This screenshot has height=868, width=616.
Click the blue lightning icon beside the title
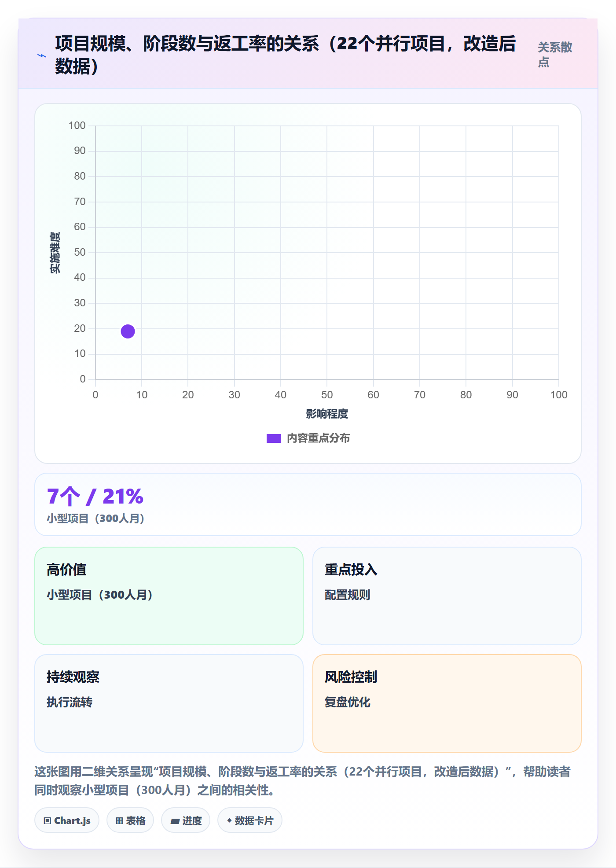[42, 55]
